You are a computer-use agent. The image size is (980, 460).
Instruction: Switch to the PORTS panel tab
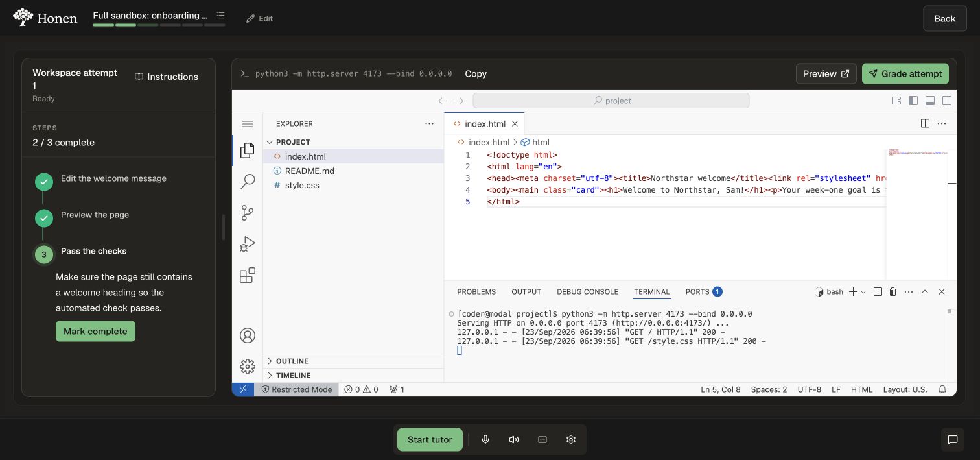[x=703, y=292]
